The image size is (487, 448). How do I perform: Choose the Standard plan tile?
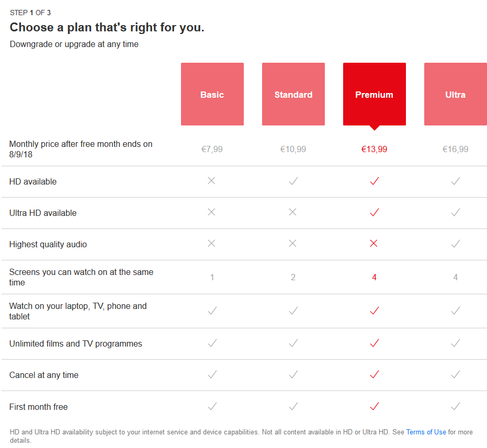[293, 94]
